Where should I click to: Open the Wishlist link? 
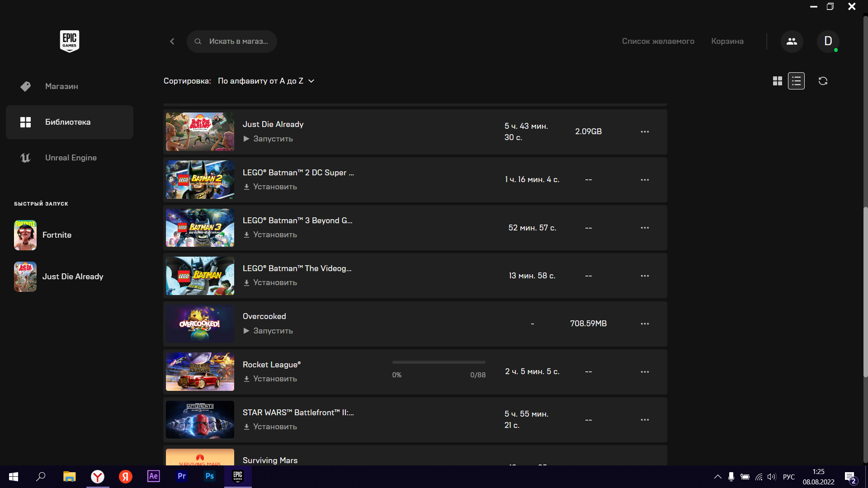click(658, 41)
